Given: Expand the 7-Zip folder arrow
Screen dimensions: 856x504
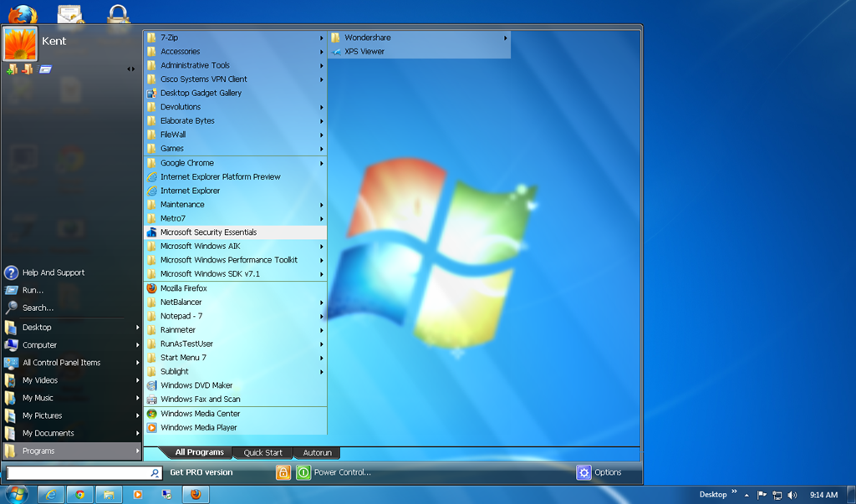Looking at the screenshot, I should click(322, 38).
